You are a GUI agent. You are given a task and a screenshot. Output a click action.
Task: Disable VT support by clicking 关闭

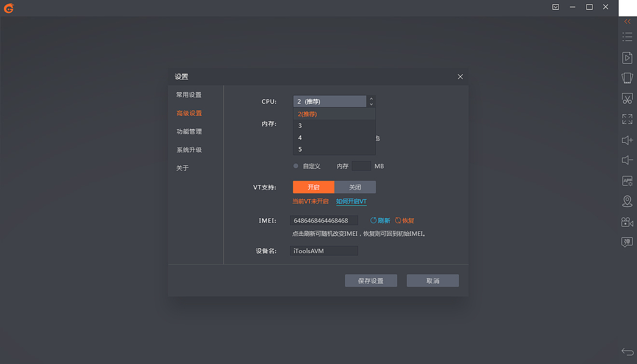click(x=355, y=187)
